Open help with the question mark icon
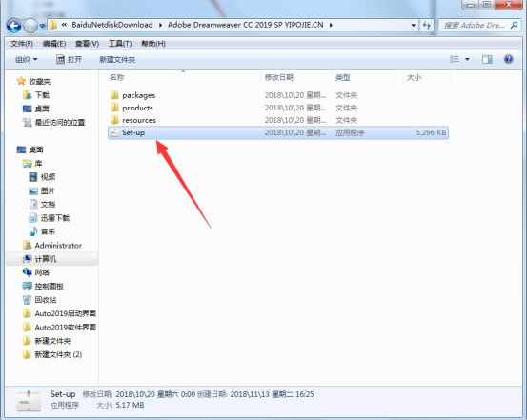527x420 pixels. pos(509,59)
